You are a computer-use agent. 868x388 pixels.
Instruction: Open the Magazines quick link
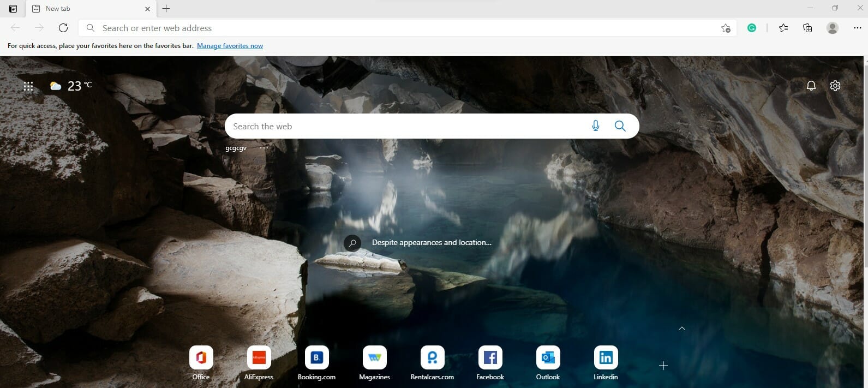click(374, 363)
